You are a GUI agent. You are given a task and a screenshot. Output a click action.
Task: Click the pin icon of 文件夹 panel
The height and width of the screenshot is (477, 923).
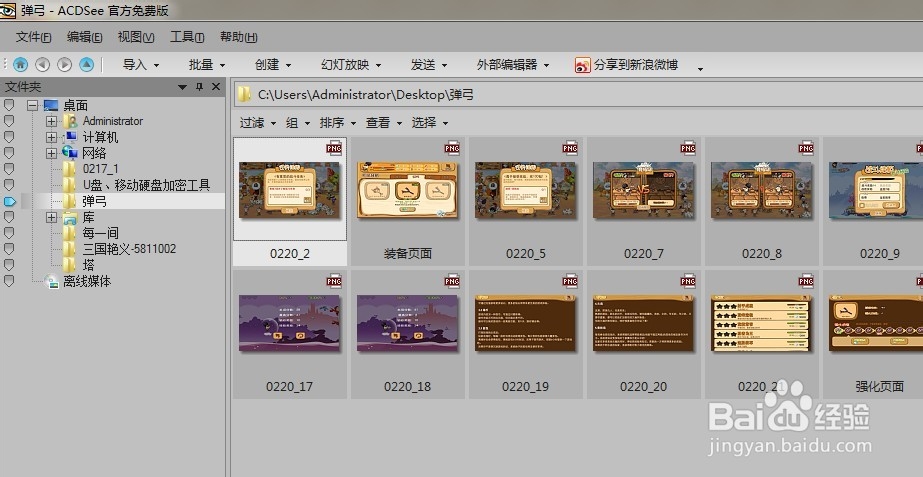point(200,87)
